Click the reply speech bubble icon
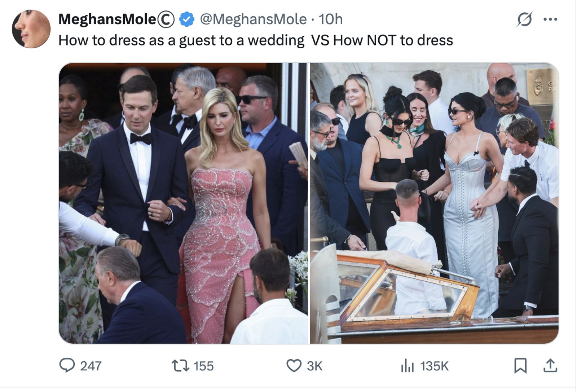This screenshot has width=577, height=392. [67, 366]
